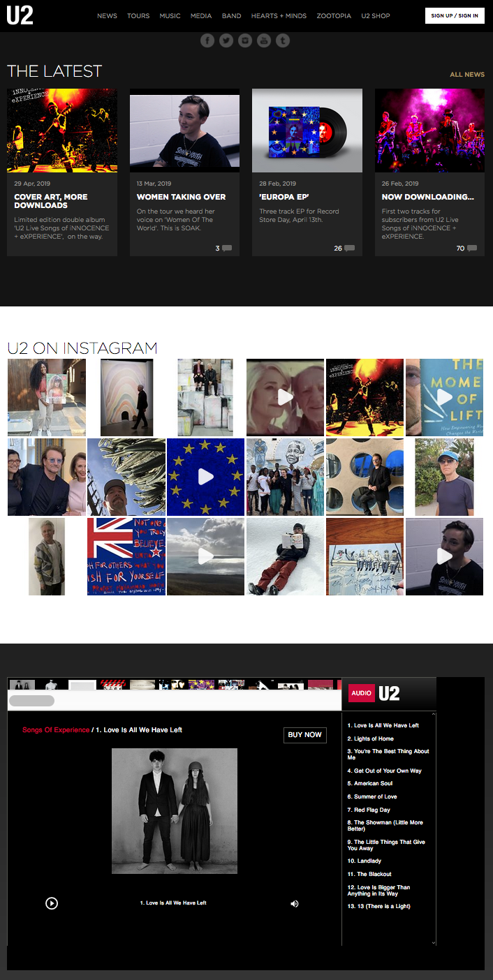Open the Now Downloading pink concert image

(429, 131)
